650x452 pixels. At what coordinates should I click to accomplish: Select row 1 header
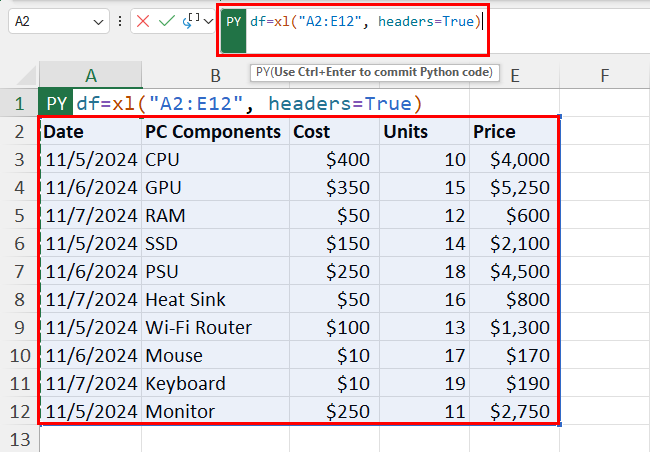tap(19, 103)
